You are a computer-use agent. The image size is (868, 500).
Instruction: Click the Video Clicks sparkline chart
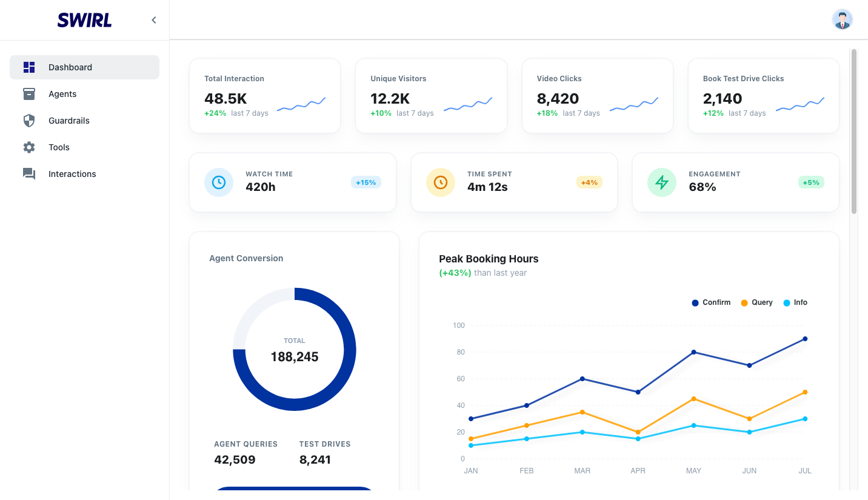click(x=634, y=104)
